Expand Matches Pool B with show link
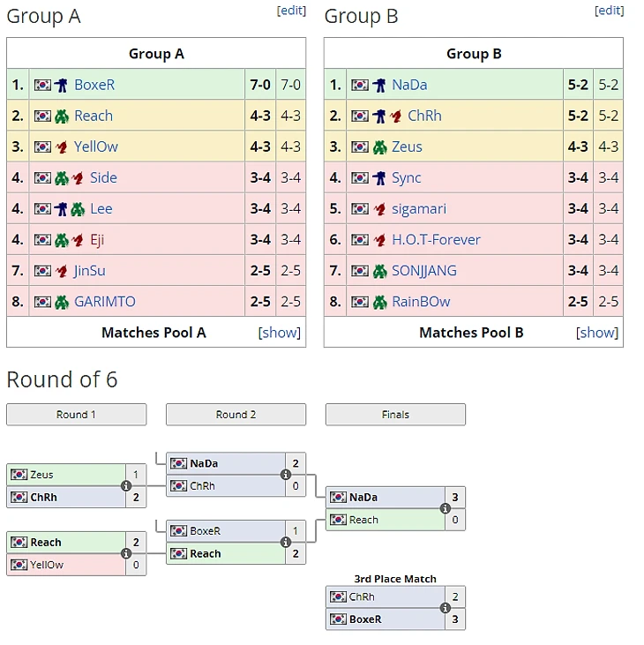The width and height of the screenshot is (644, 645). [597, 333]
